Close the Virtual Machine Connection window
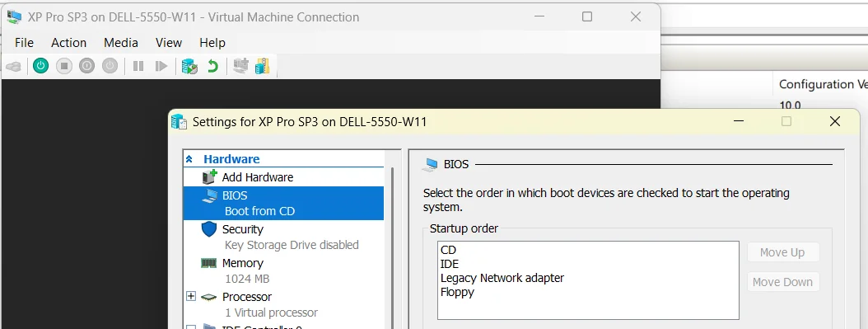Image resolution: width=868 pixels, height=329 pixels. pos(636,16)
